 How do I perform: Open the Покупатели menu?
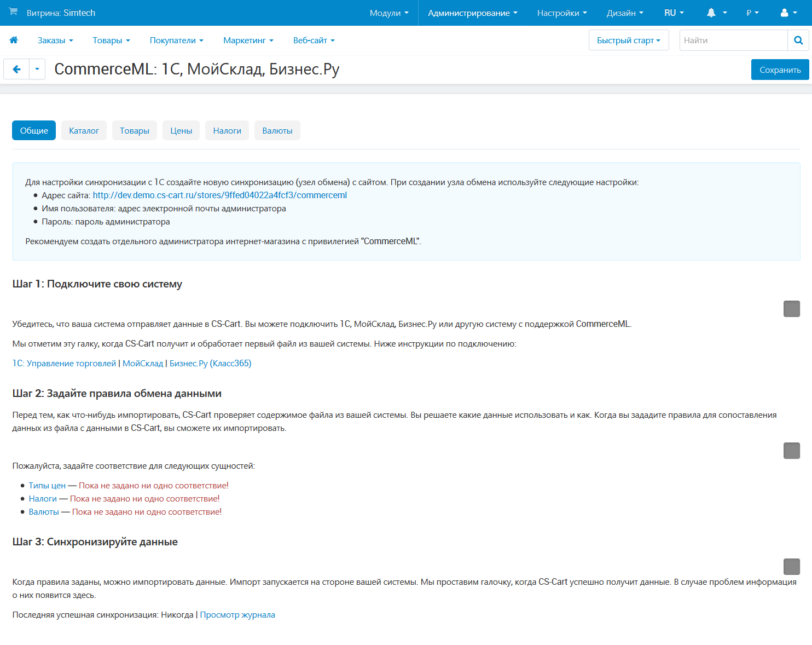176,40
